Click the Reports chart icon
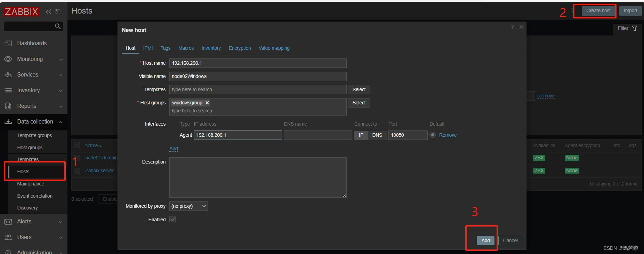The image size is (644, 254). 8,106
